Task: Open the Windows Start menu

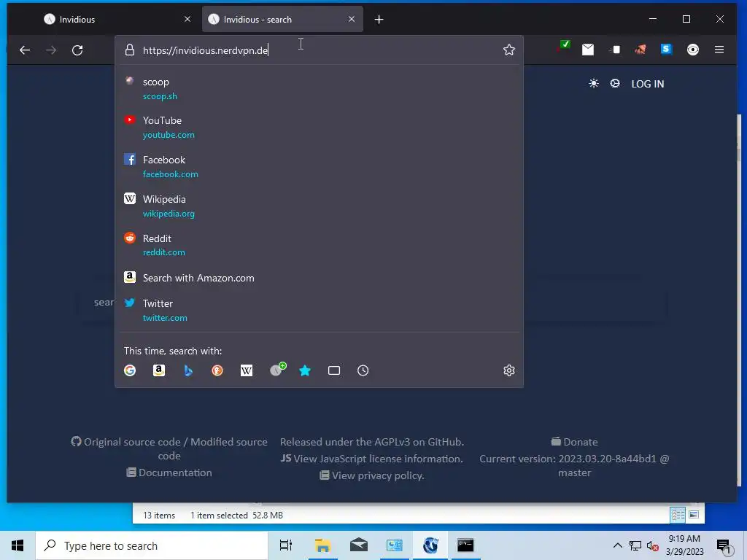Action: click(x=18, y=545)
